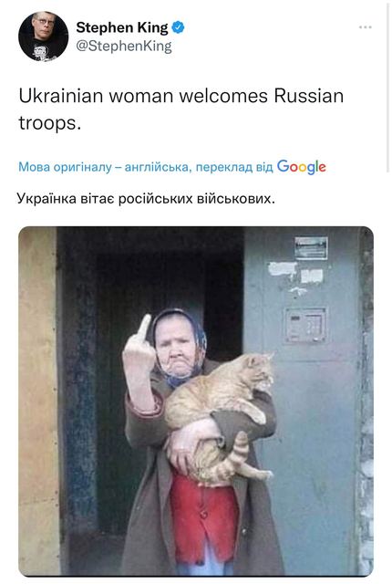Image resolution: width=392 pixels, height=584 pixels.
Task: Open the Stephen King display name link
Action: pyautogui.click(x=122, y=27)
